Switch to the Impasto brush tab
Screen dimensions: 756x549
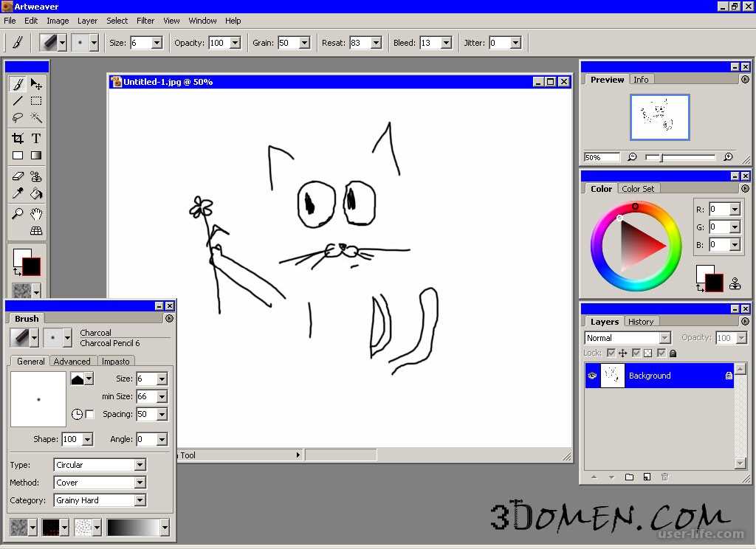tap(116, 362)
